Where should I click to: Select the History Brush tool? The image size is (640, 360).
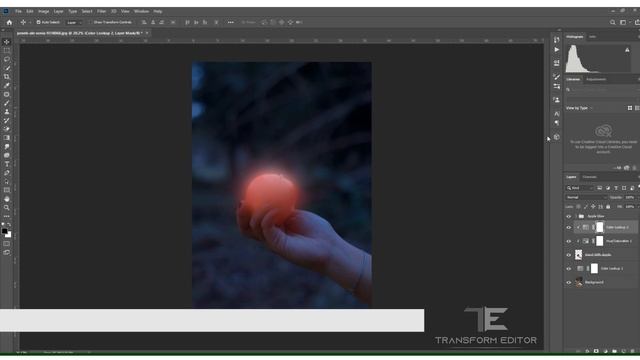coord(7,120)
